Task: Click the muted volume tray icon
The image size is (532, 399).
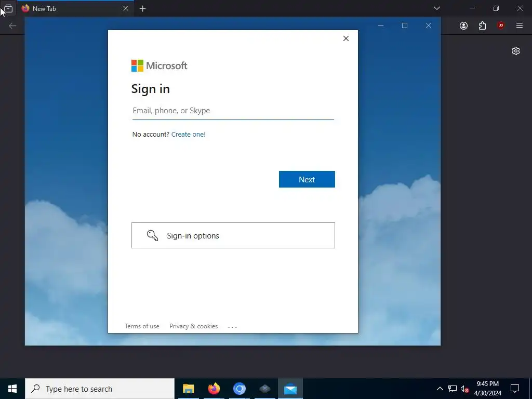Action: (464, 389)
